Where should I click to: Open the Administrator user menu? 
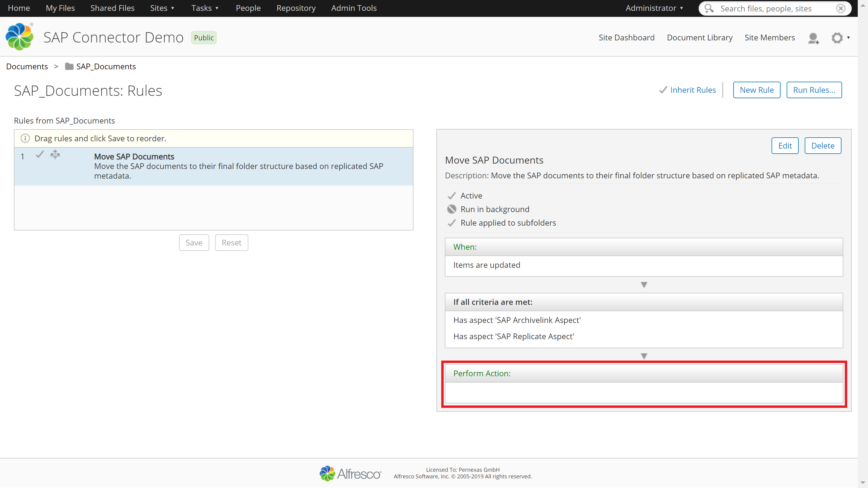[x=654, y=8]
